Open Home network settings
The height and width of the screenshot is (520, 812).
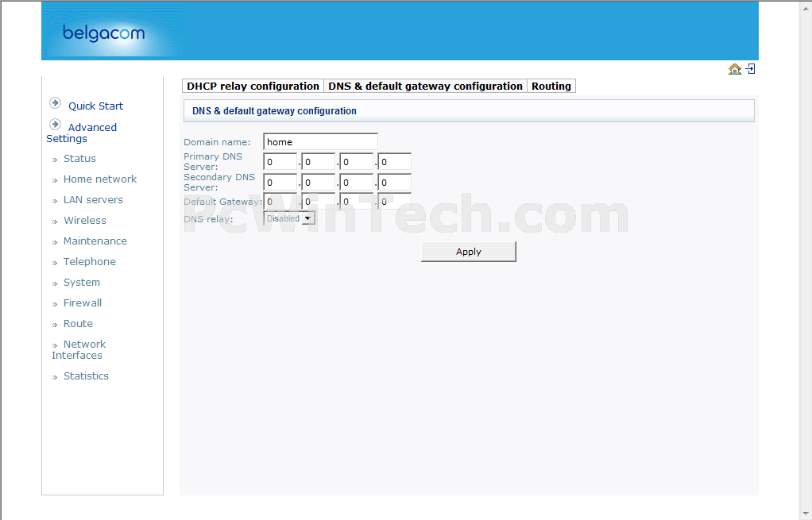100,179
